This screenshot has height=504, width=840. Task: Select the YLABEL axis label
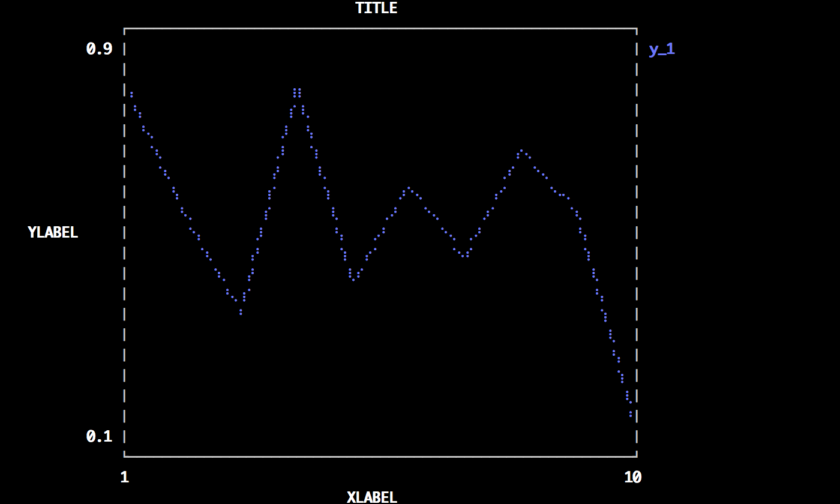click(53, 233)
